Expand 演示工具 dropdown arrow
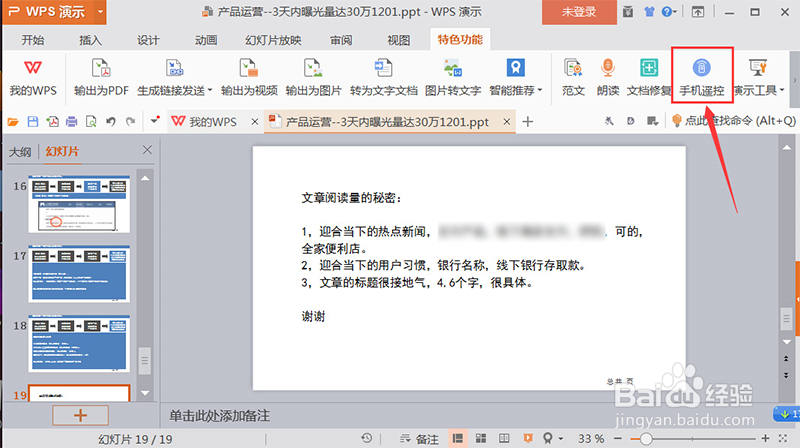This screenshot has width=800, height=448. pyautogui.click(x=782, y=90)
